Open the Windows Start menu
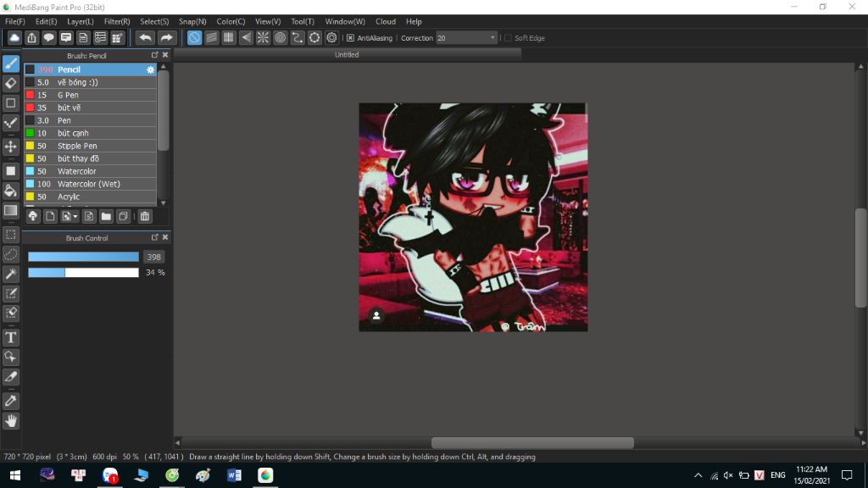This screenshot has height=488, width=868. pyautogui.click(x=15, y=475)
